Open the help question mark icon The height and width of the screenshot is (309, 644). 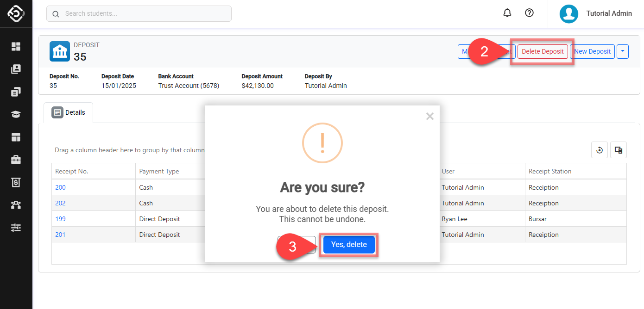(529, 13)
